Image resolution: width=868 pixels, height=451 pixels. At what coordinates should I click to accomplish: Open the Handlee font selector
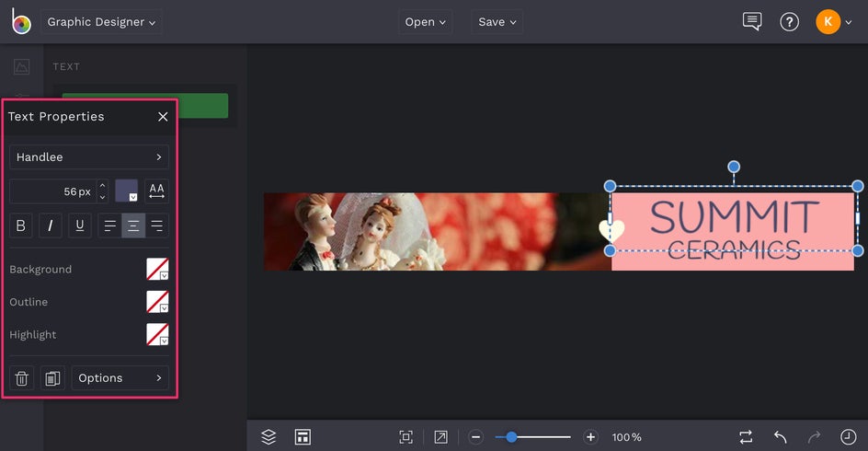coord(89,157)
